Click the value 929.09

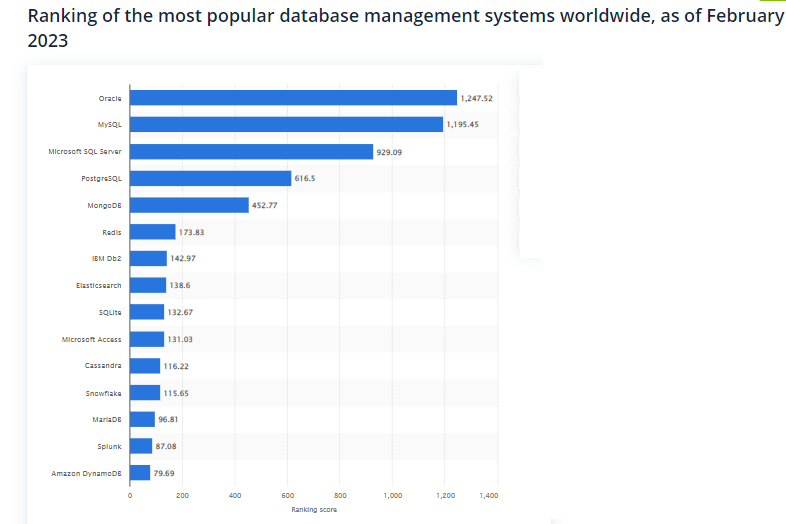(389, 152)
